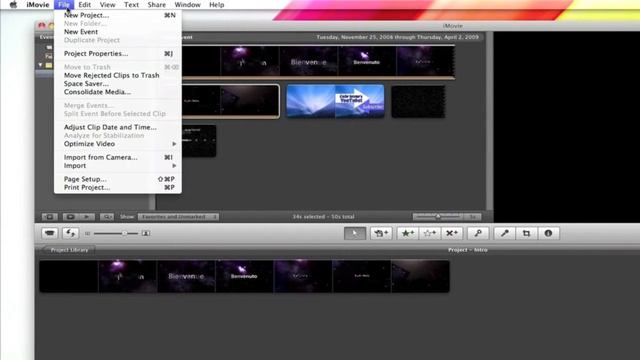Screen dimensions: 640x360
Task: Choose Consolidate Media menu item
Action: point(118,92)
